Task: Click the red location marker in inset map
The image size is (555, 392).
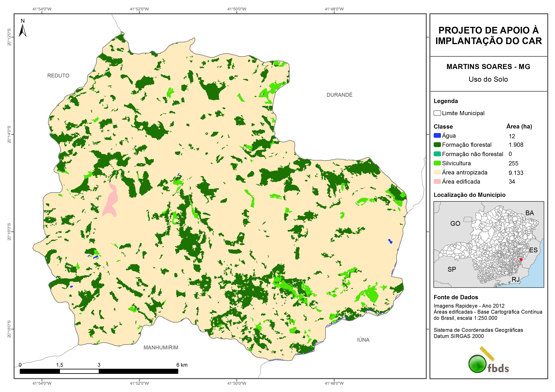Action: click(x=521, y=259)
